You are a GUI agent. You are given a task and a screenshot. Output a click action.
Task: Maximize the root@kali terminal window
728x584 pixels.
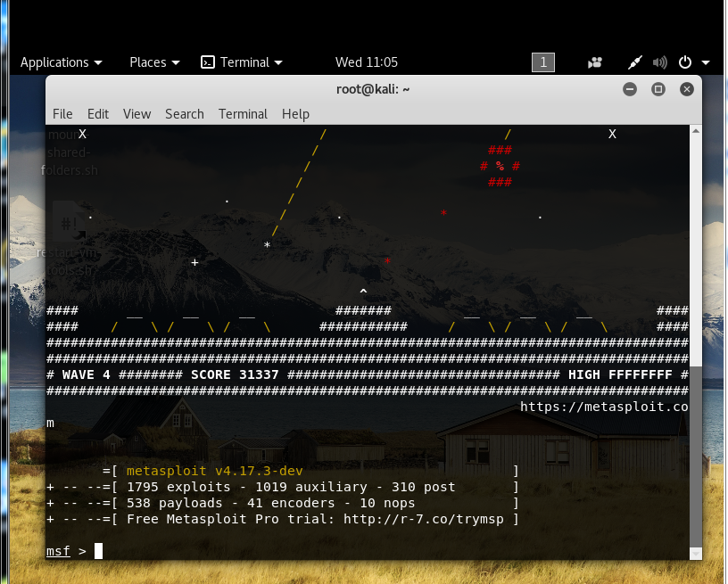[658, 89]
